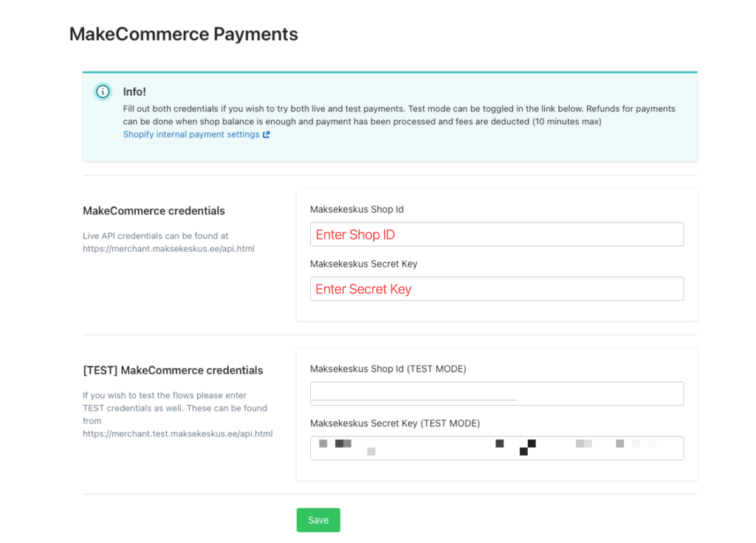
Task: Focus the live Maksekeskus Shop Id field
Action: [496, 234]
